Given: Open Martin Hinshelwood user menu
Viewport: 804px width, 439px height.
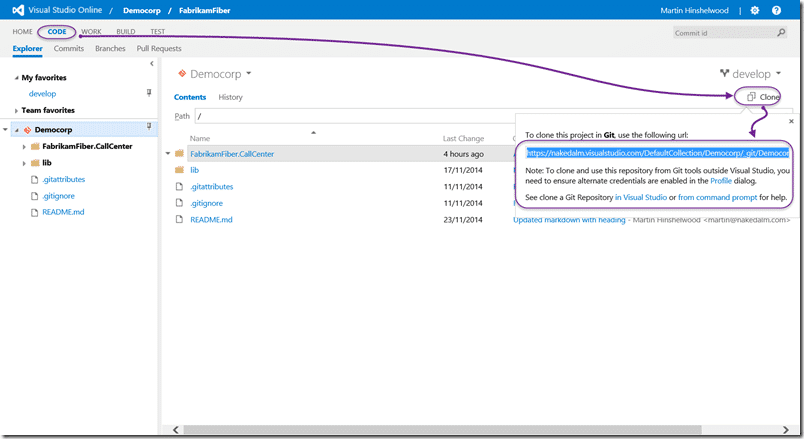Looking at the screenshot, I should [x=694, y=10].
